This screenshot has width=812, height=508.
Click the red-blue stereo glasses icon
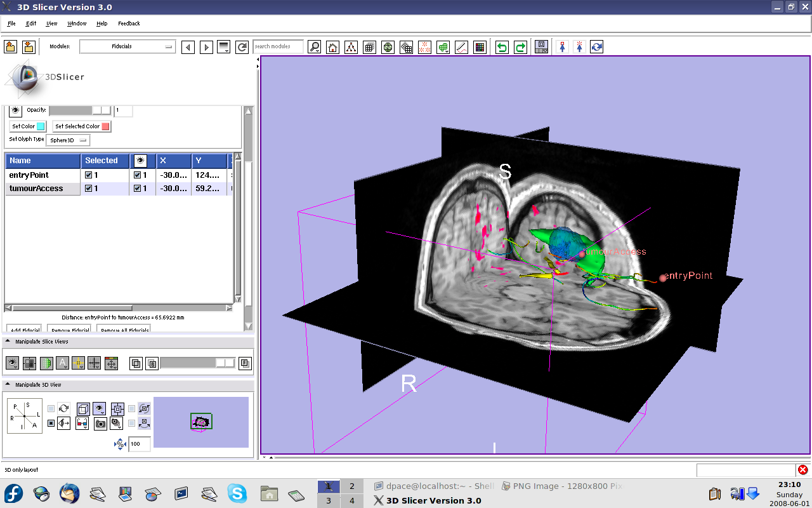click(x=82, y=424)
